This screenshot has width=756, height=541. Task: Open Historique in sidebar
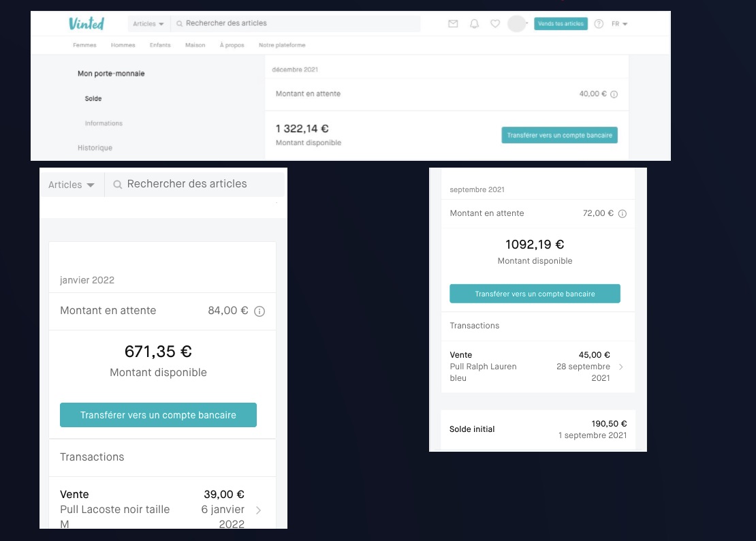[95, 148]
